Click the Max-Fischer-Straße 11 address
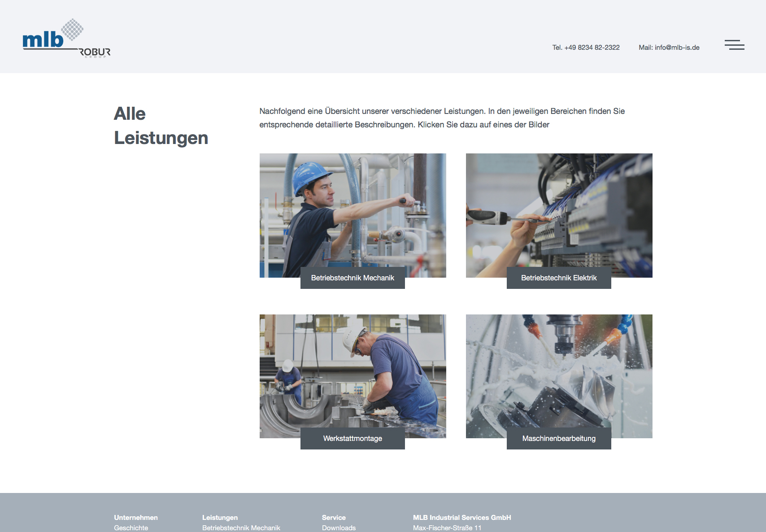The height and width of the screenshot is (532, 766). [x=447, y=528]
